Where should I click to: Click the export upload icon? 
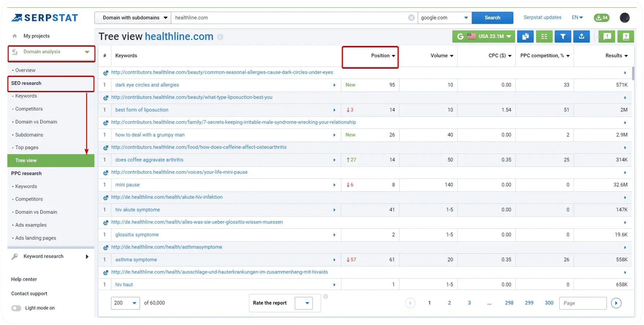(x=582, y=36)
